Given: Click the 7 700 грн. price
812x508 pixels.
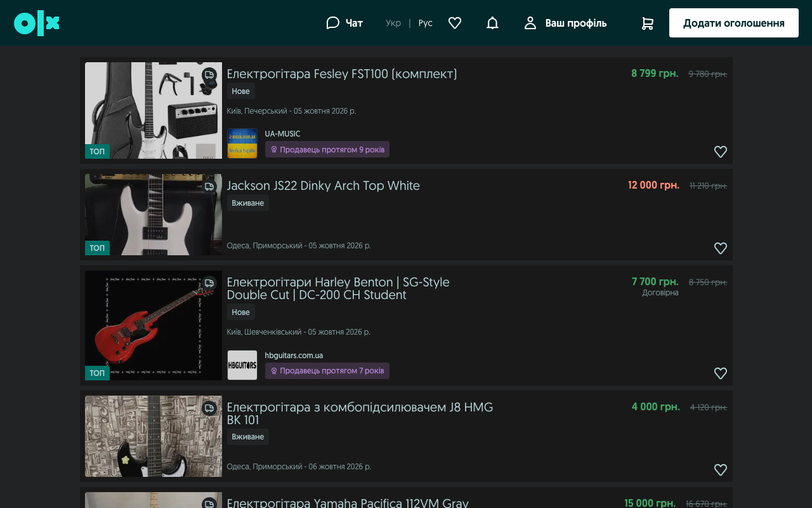Looking at the screenshot, I should click(655, 281).
